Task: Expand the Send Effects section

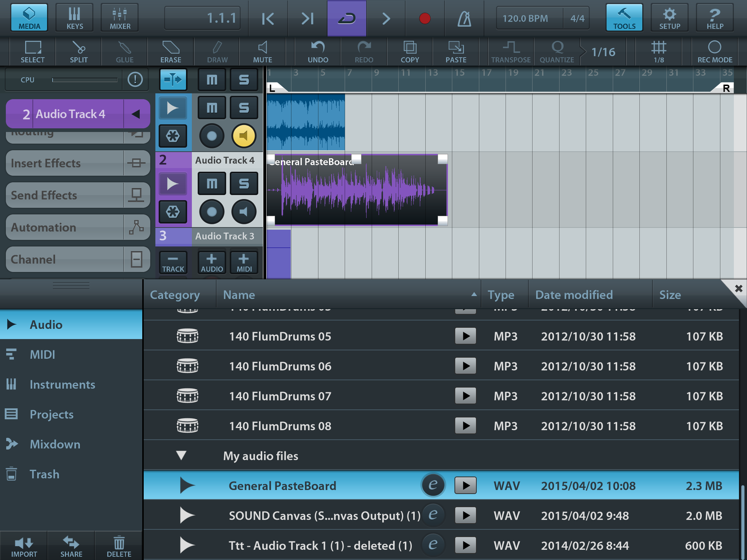Action: (x=78, y=195)
